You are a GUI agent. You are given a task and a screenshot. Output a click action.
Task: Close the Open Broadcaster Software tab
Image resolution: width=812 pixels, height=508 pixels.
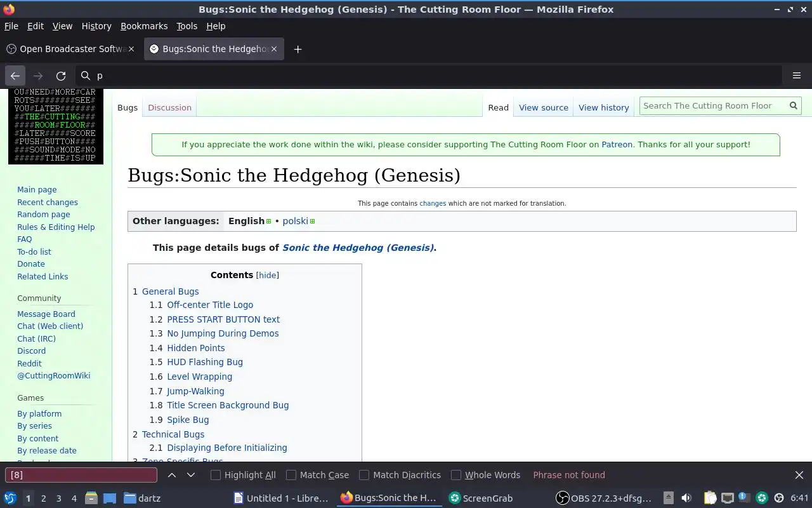tap(131, 49)
